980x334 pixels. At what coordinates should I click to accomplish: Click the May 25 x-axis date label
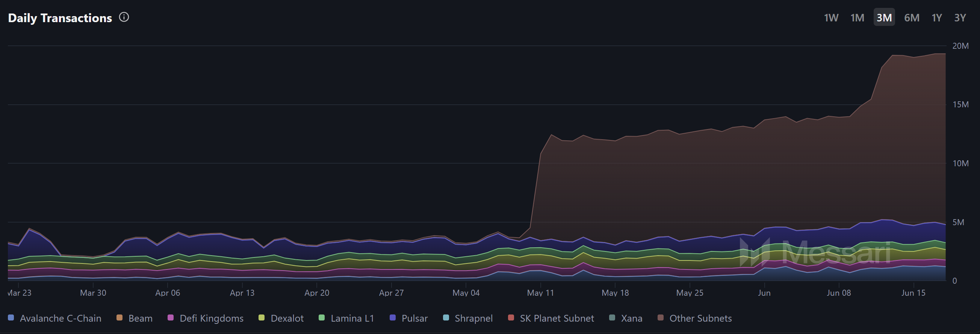(690, 293)
